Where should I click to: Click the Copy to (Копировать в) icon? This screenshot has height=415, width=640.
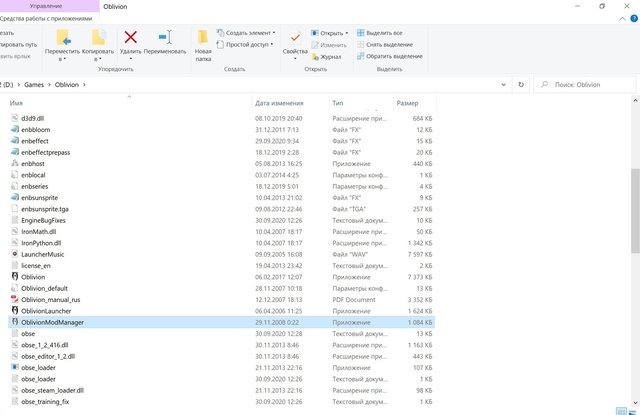pyautogui.click(x=98, y=39)
